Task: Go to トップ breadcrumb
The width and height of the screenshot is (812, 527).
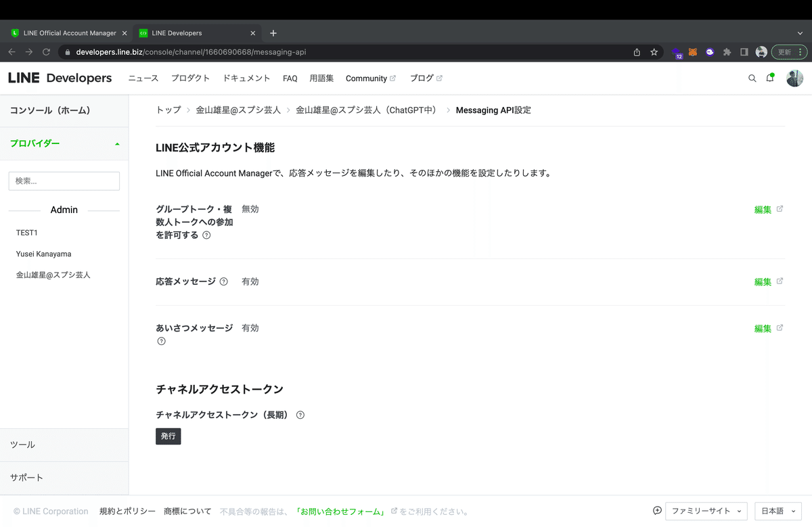Action: pyautogui.click(x=168, y=110)
